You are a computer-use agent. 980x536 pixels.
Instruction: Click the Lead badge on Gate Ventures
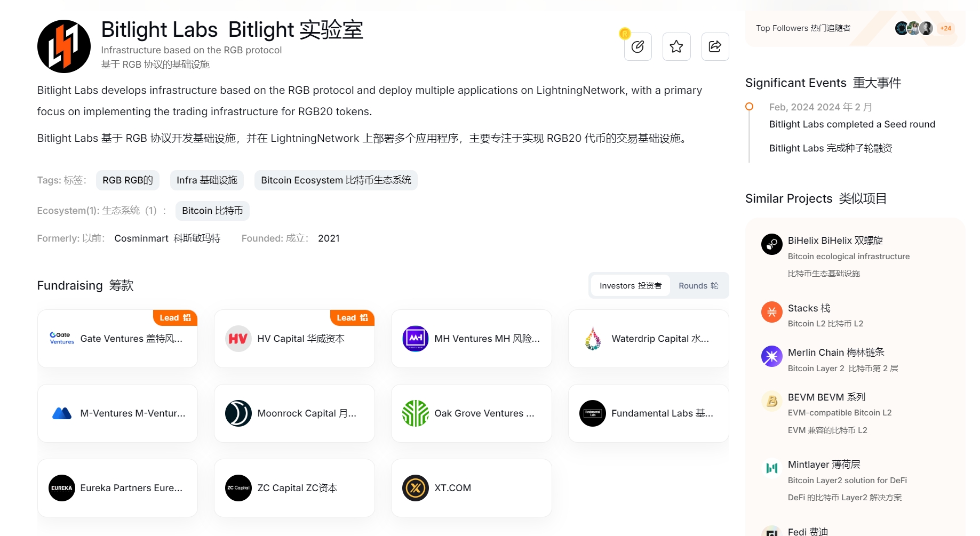coord(175,318)
